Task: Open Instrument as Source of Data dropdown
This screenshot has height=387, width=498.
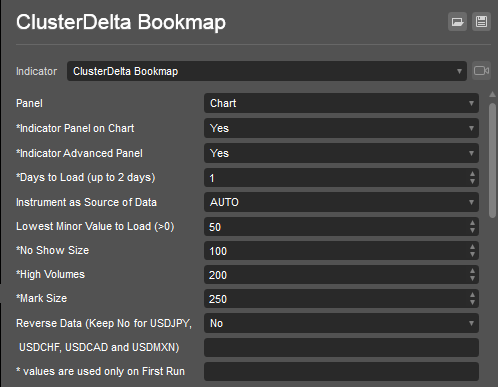Action: [x=341, y=202]
